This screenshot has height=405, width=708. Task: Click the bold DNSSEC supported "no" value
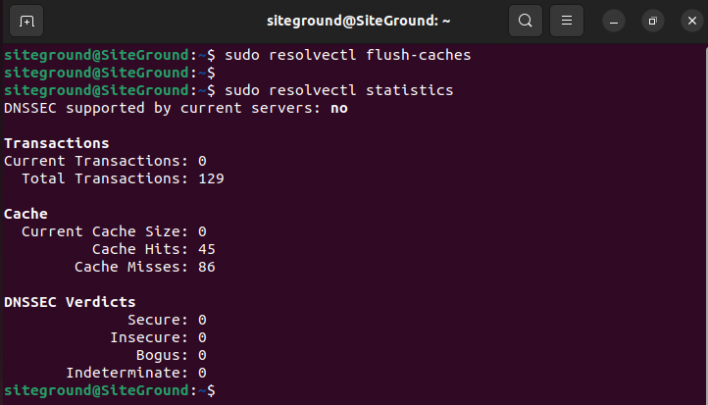[x=339, y=108]
